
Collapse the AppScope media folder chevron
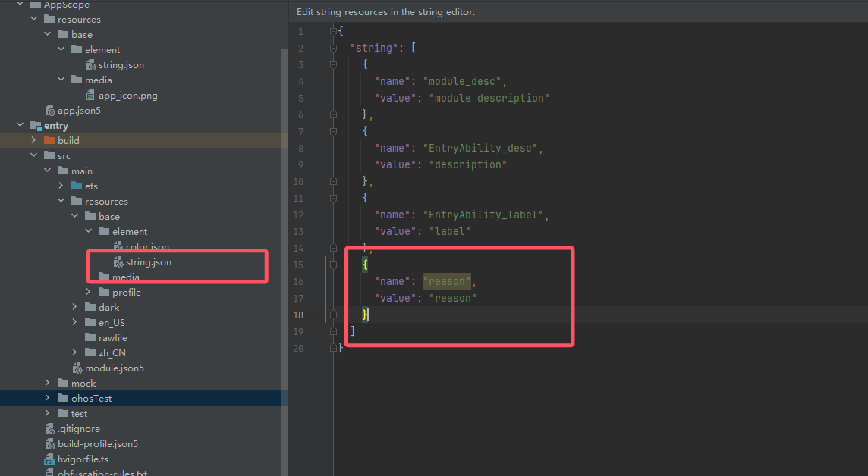coord(61,80)
